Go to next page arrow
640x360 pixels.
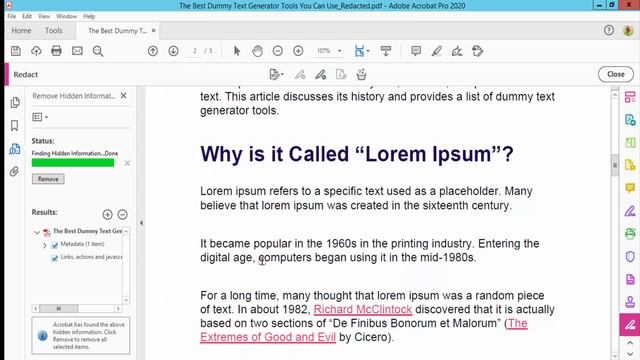tap(173, 51)
